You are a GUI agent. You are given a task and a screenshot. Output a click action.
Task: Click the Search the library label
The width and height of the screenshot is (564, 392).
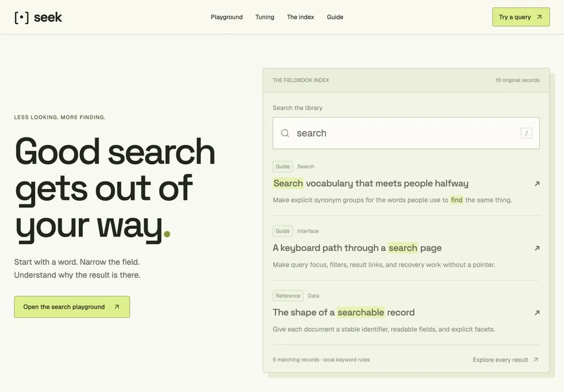(297, 108)
